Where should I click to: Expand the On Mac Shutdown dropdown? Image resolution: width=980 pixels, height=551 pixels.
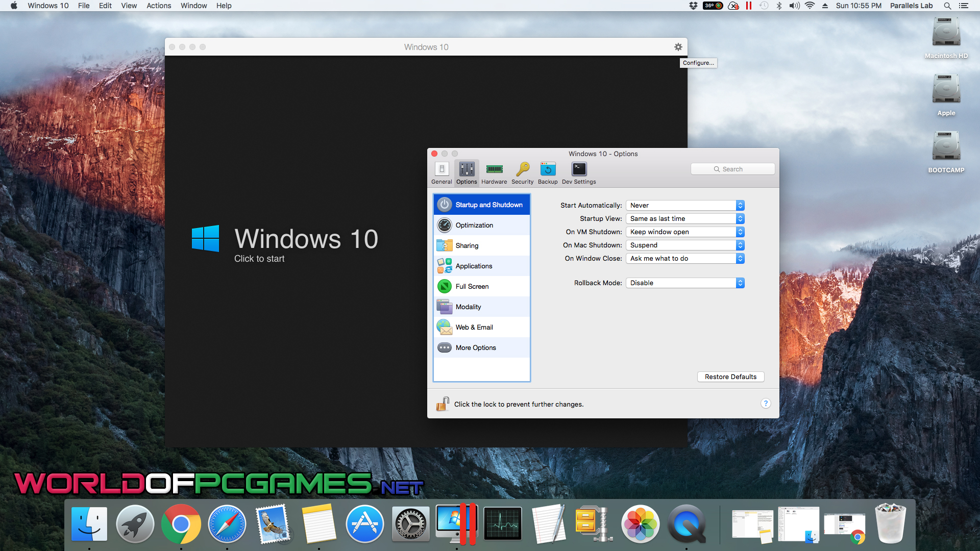click(x=685, y=245)
